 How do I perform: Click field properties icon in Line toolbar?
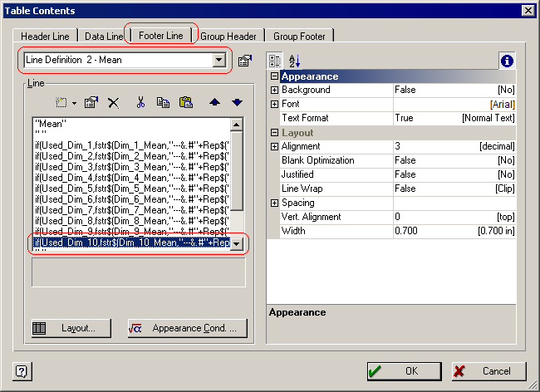[x=91, y=102]
